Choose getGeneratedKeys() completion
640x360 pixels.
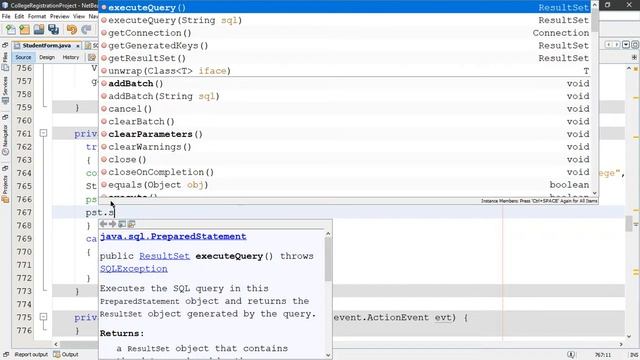(345, 45)
